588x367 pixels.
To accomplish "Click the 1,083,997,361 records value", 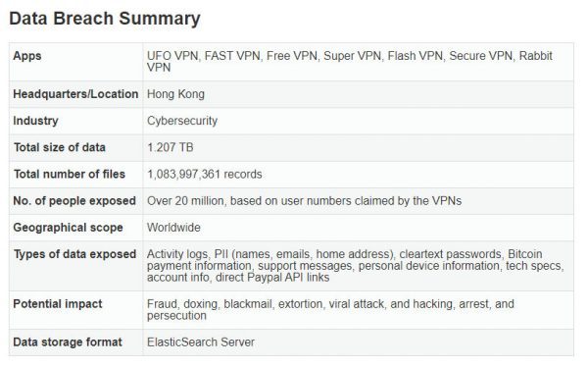I will [205, 175].
